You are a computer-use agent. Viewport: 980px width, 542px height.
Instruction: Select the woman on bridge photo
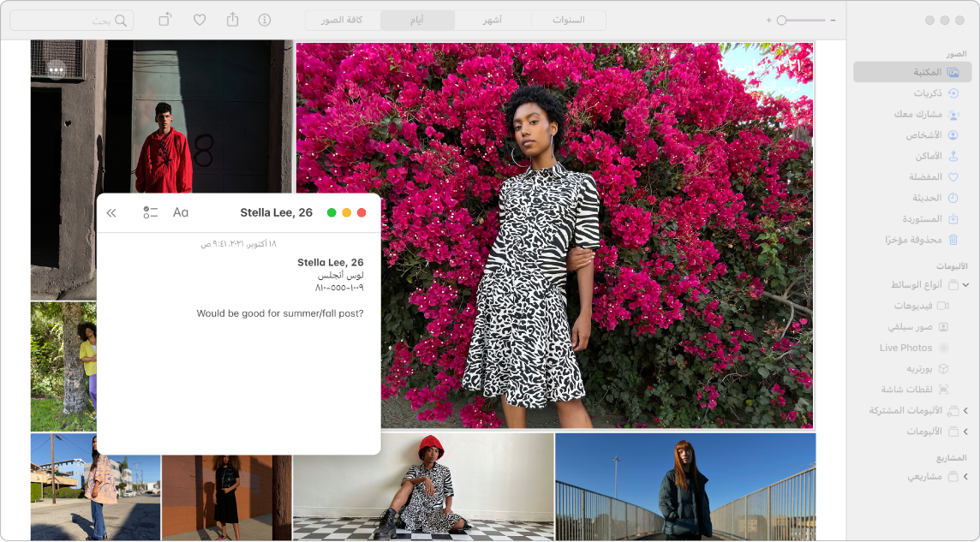tap(685, 487)
